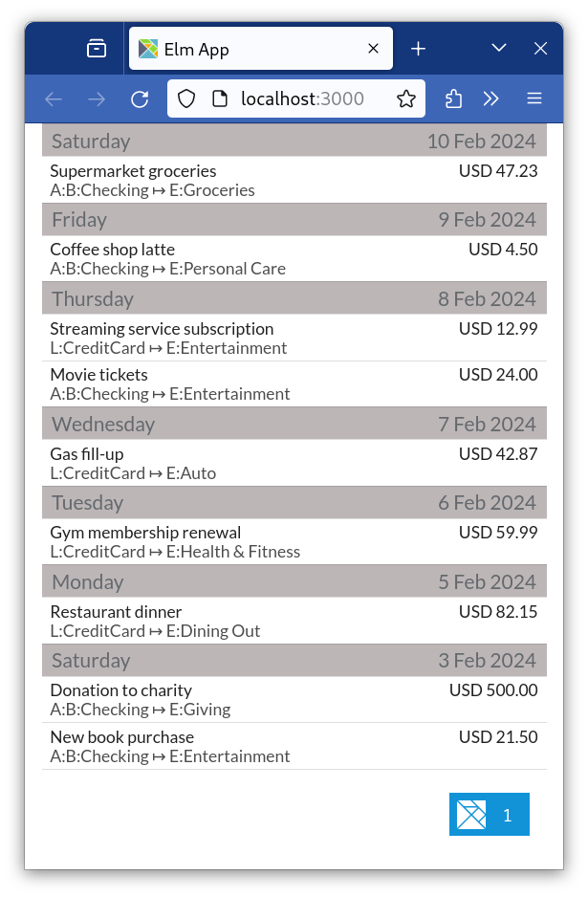The image size is (588, 897).
Task: Select the Supermarket groceries transaction
Action: coord(294,180)
